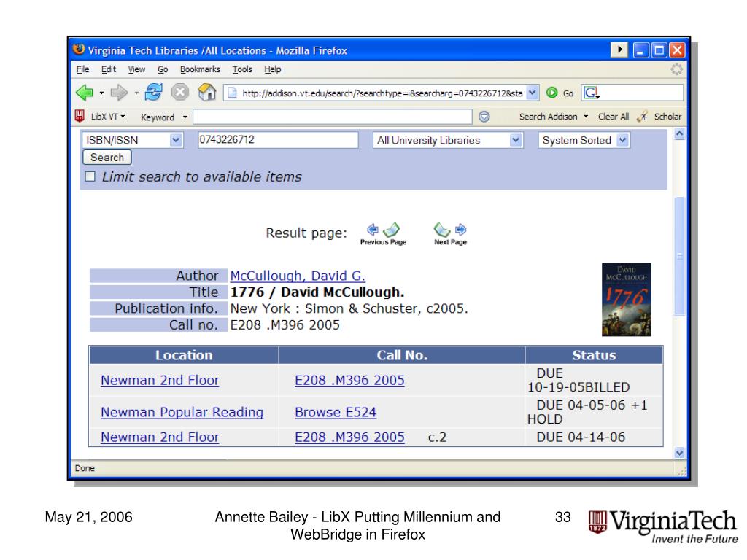
Task: Go to the Previous Page result icon
Action: point(383,234)
